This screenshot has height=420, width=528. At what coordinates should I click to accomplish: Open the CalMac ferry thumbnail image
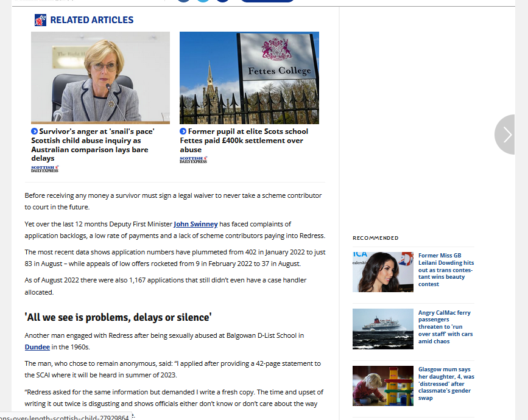pyautogui.click(x=383, y=329)
